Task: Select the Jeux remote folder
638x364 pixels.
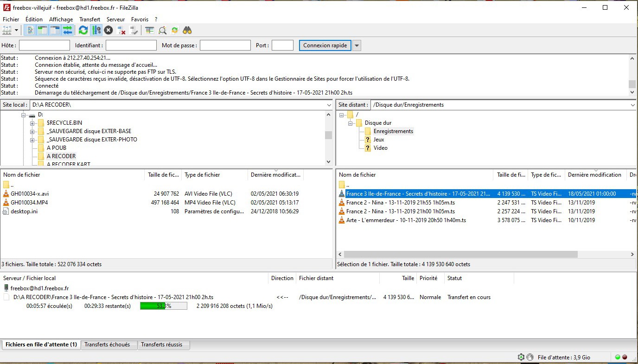Action: pos(379,140)
